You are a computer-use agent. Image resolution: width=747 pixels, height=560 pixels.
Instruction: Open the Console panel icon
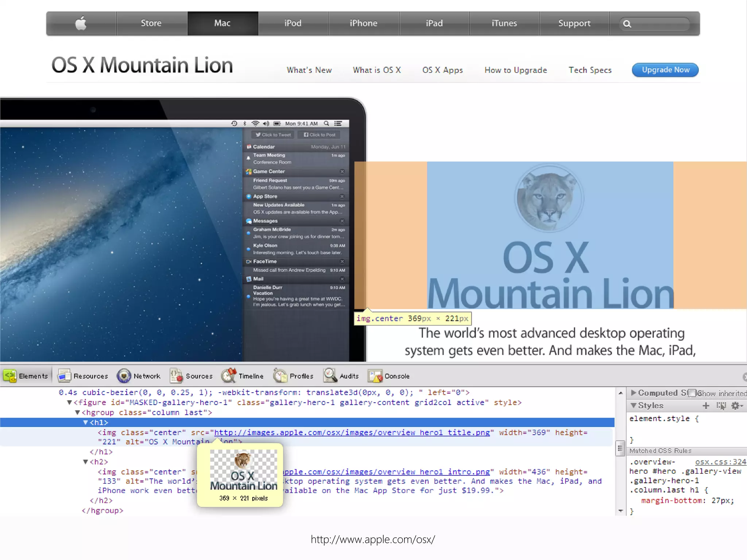(x=375, y=376)
